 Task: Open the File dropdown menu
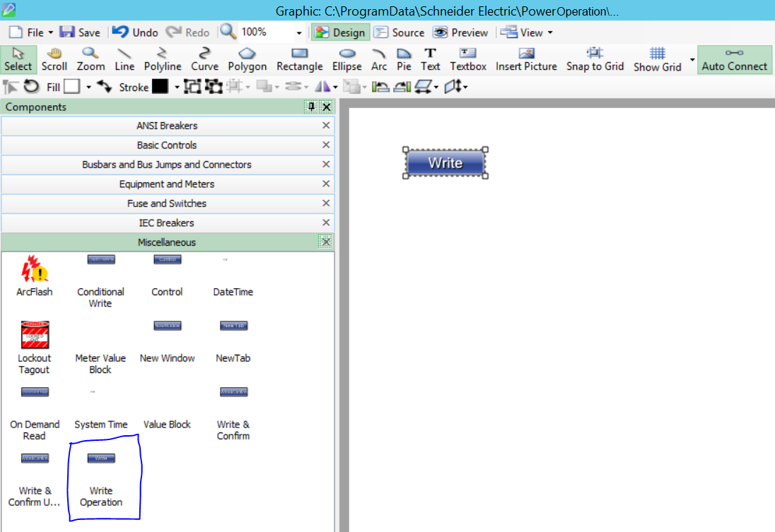(31, 32)
